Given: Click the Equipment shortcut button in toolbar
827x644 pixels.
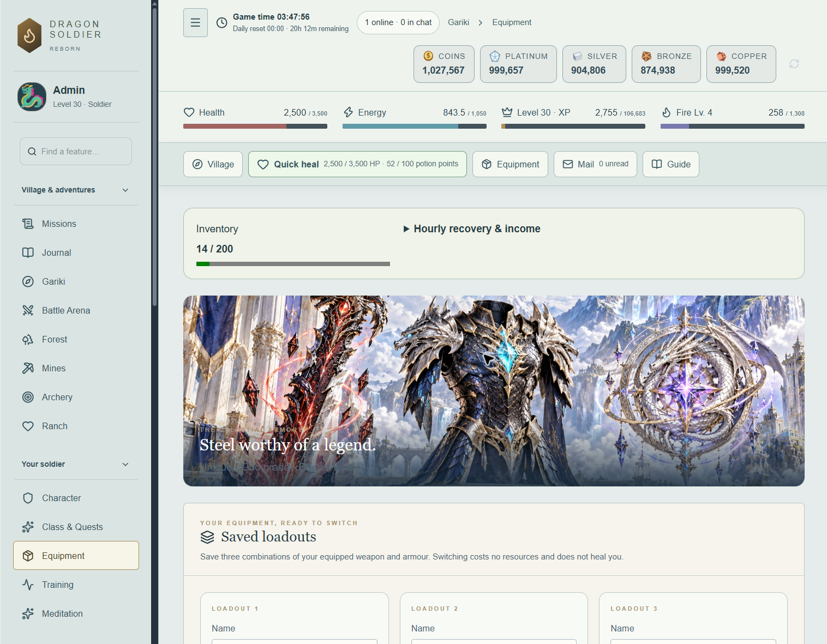Looking at the screenshot, I should pyautogui.click(x=510, y=164).
